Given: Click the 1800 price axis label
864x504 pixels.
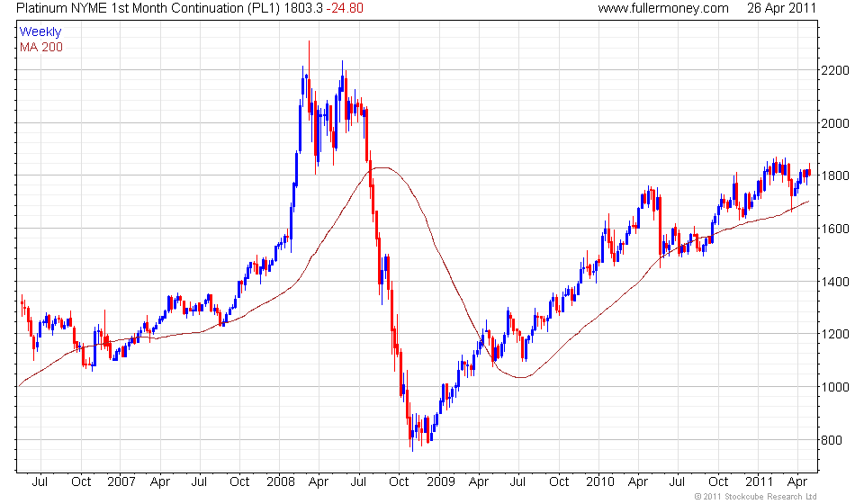Looking at the screenshot, I should click(835, 175).
